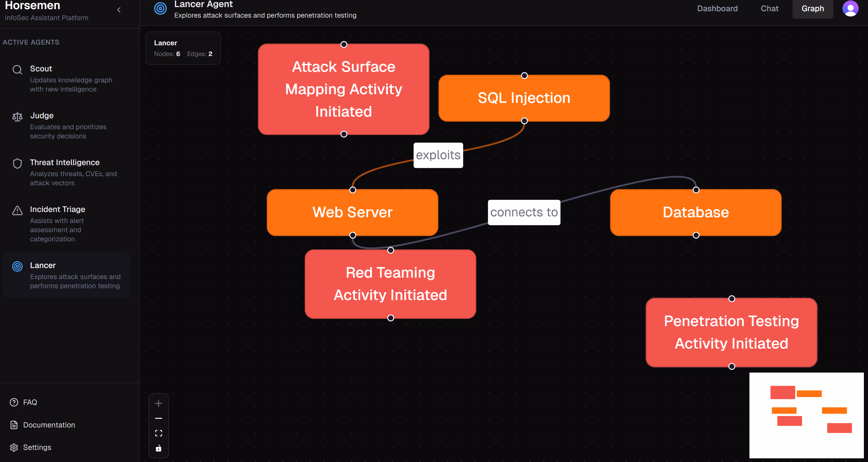Click the Scout agent magnifier icon
868x462 pixels.
point(17,70)
